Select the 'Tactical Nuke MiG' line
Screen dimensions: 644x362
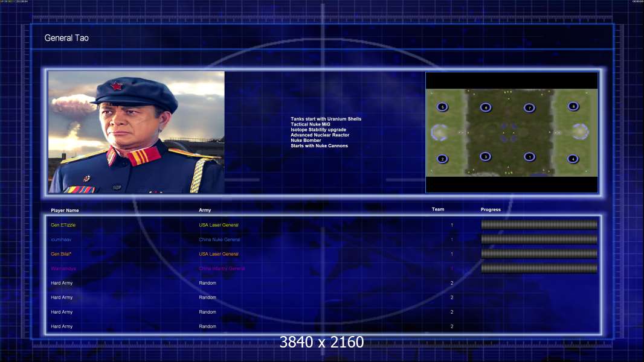click(310, 124)
